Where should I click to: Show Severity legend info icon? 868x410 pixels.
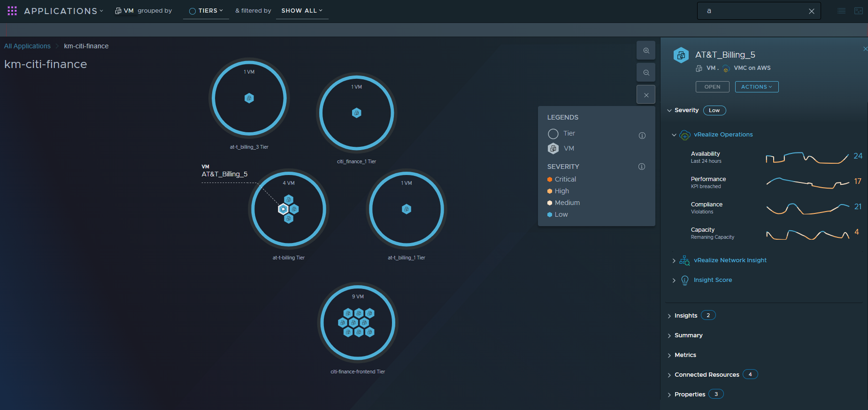coord(642,167)
